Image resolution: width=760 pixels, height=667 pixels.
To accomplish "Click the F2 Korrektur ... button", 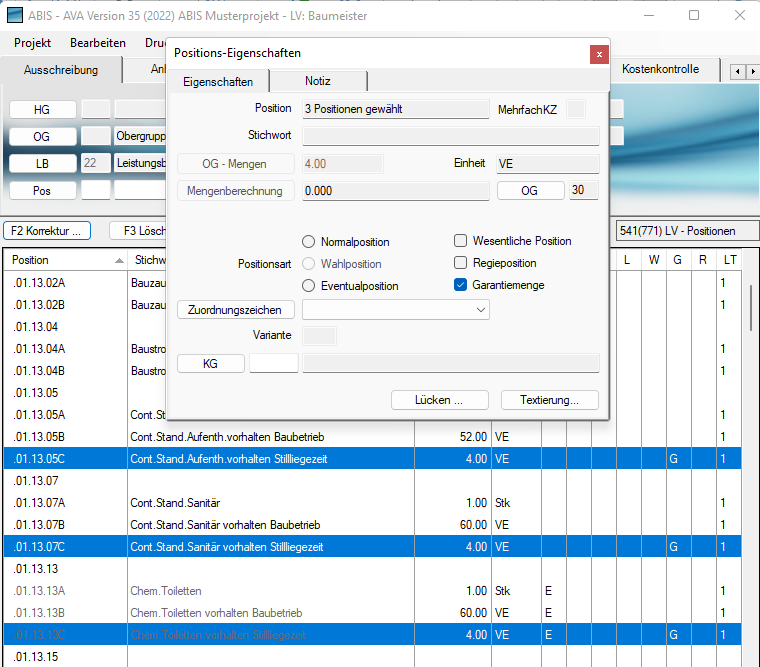I will point(47,231).
